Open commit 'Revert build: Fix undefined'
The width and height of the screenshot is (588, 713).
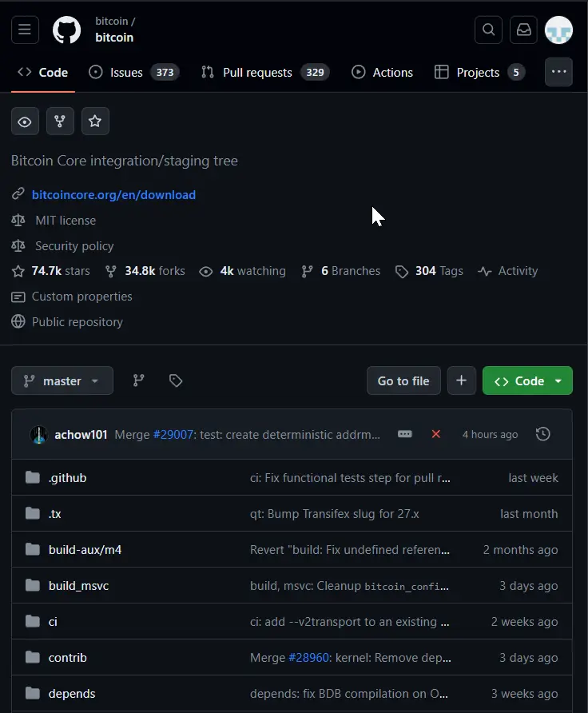pos(350,550)
